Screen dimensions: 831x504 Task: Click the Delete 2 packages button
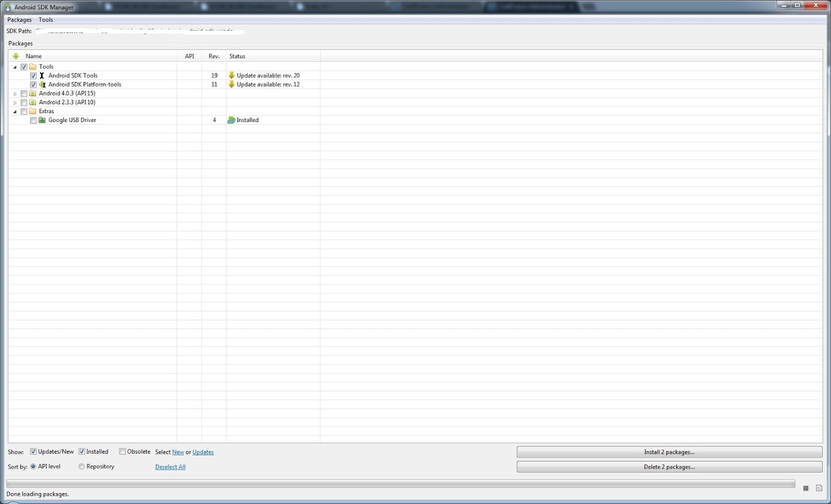coord(669,467)
